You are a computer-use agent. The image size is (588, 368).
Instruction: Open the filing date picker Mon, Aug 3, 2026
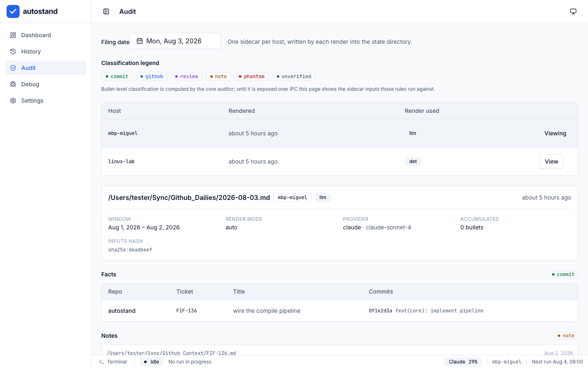pyautogui.click(x=175, y=41)
